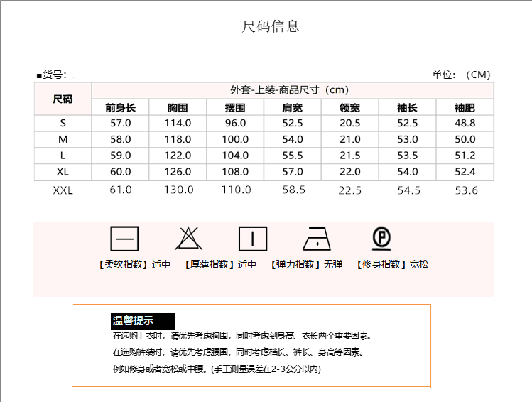Click the 摆围 column header
532x402 pixels.
(235, 108)
